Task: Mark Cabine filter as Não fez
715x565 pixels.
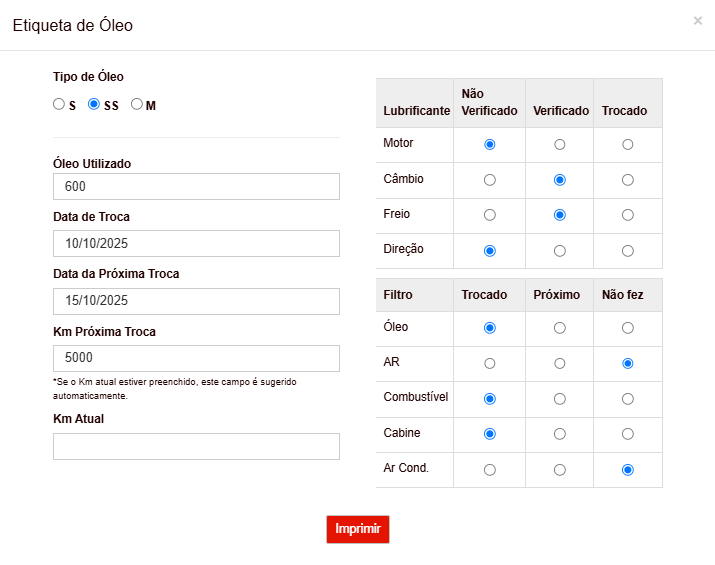Action: (x=627, y=434)
